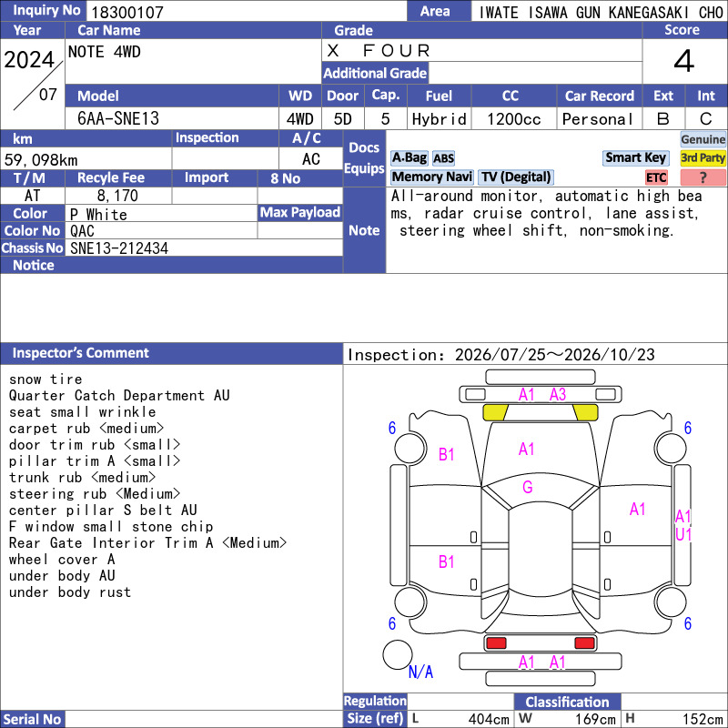Select the grade text X FOUR
Screen dimensions: 728x728
(379, 51)
